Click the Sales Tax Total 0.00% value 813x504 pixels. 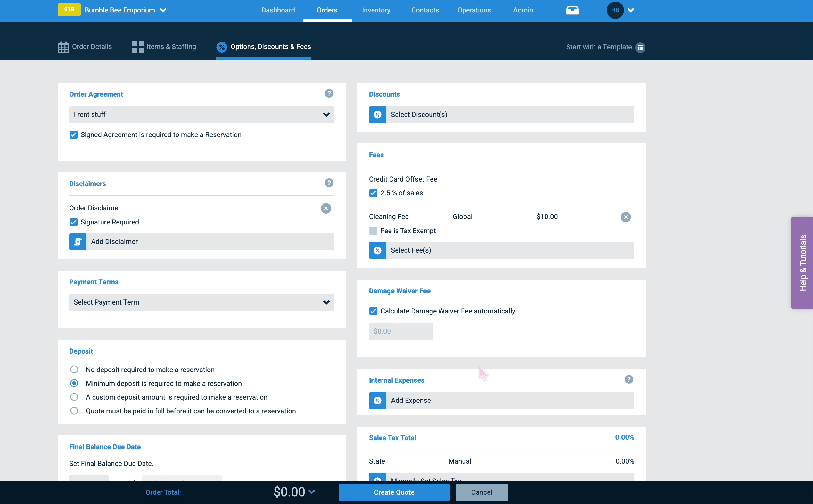(624, 437)
